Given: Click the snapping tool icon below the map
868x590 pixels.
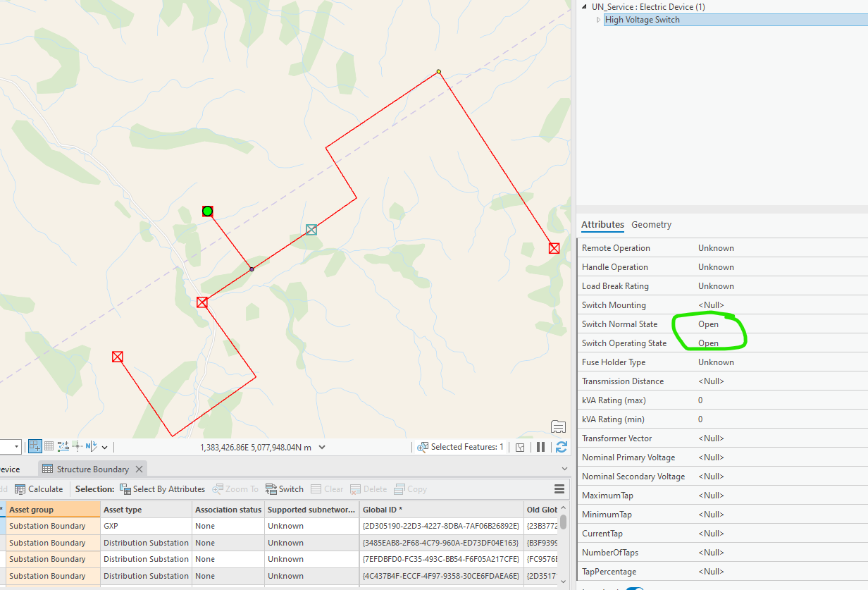Looking at the screenshot, I should (x=35, y=446).
